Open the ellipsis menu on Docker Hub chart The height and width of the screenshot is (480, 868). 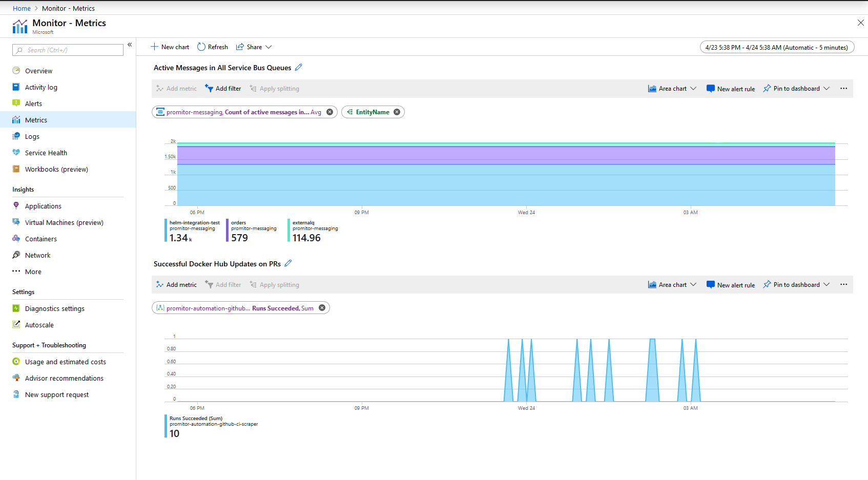(x=843, y=285)
